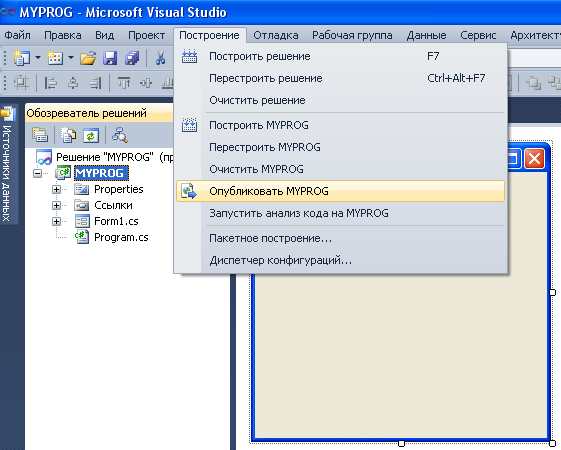Screen dimensions: 561x450
Task: Click Properties icon in Solution Explorer toolbar
Action: pos(40,136)
